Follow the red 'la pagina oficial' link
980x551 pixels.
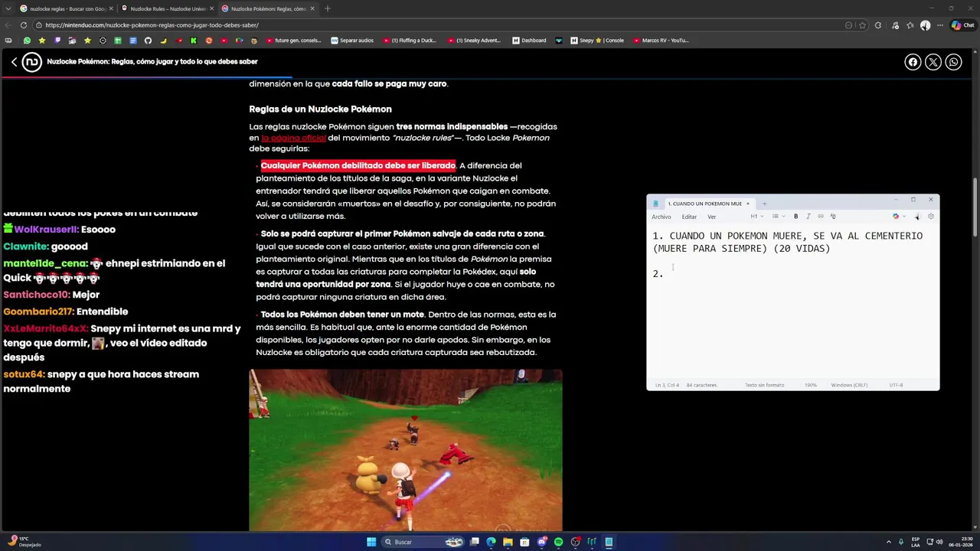point(293,138)
